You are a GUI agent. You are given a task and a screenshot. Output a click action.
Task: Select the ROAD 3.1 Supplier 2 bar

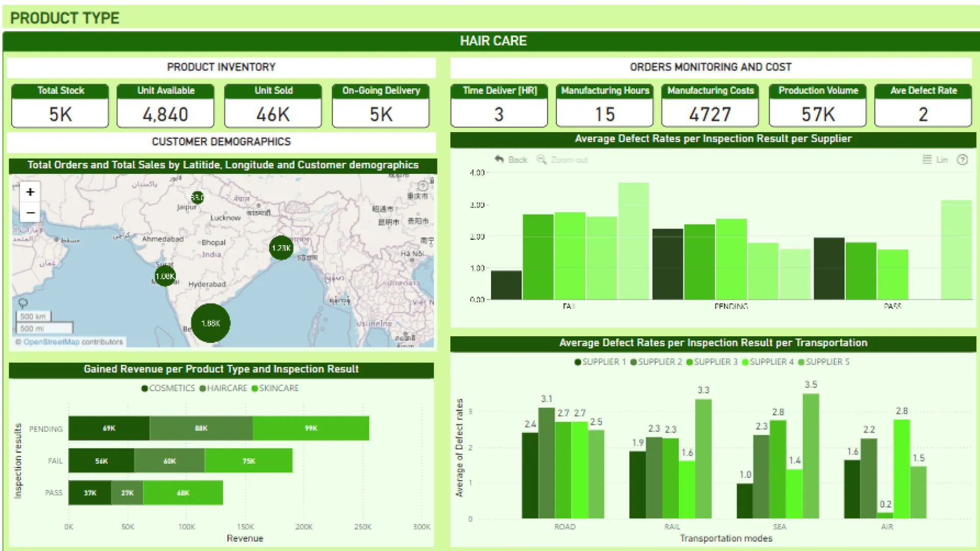547,463
